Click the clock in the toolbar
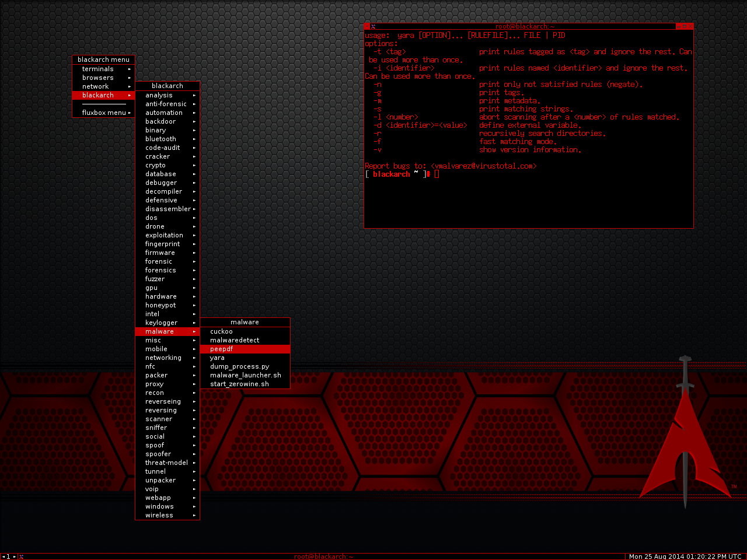Viewport: 747px width, 560px height. pos(686,556)
